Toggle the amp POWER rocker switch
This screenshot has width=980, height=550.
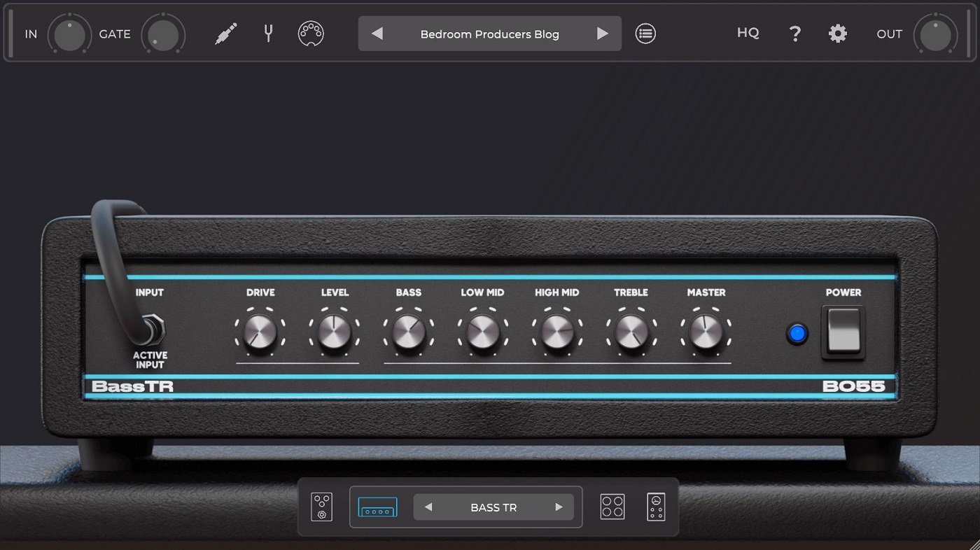(x=843, y=333)
